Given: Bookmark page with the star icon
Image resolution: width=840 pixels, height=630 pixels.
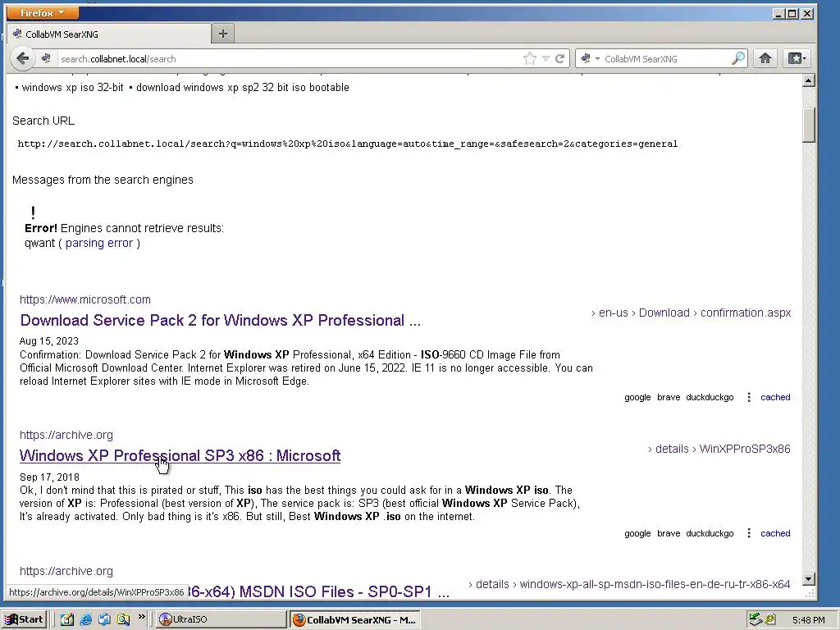Looking at the screenshot, I should click(529, 58).
